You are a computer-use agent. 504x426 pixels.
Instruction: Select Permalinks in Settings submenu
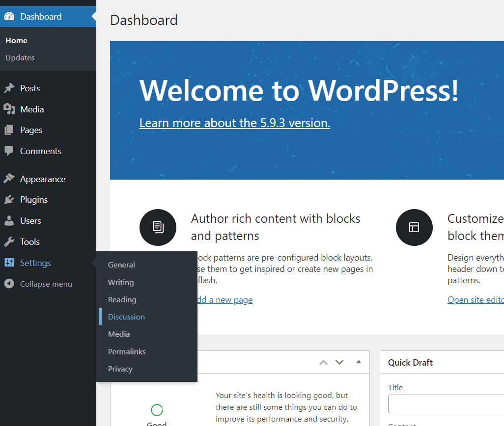[x=126, y=351]
